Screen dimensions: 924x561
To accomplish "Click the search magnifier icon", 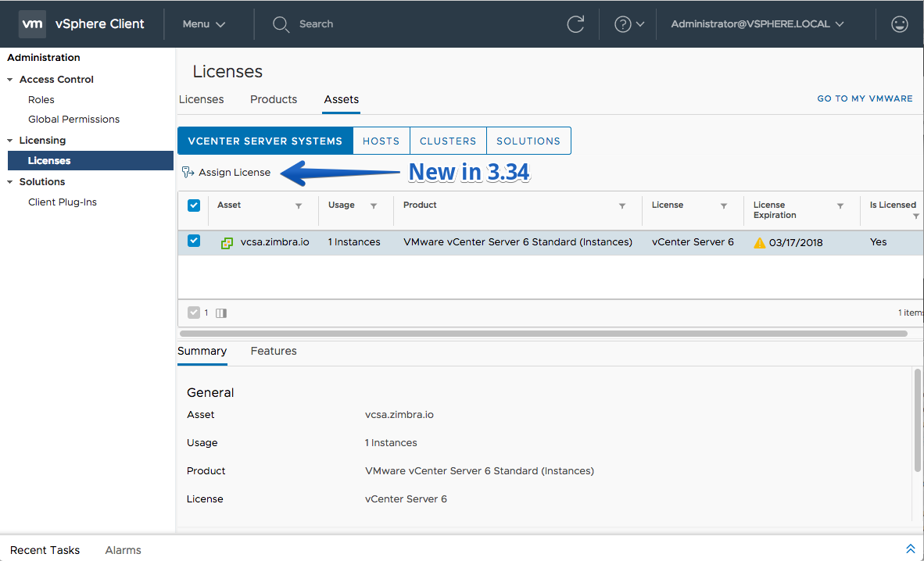I will tap(281, 24).
